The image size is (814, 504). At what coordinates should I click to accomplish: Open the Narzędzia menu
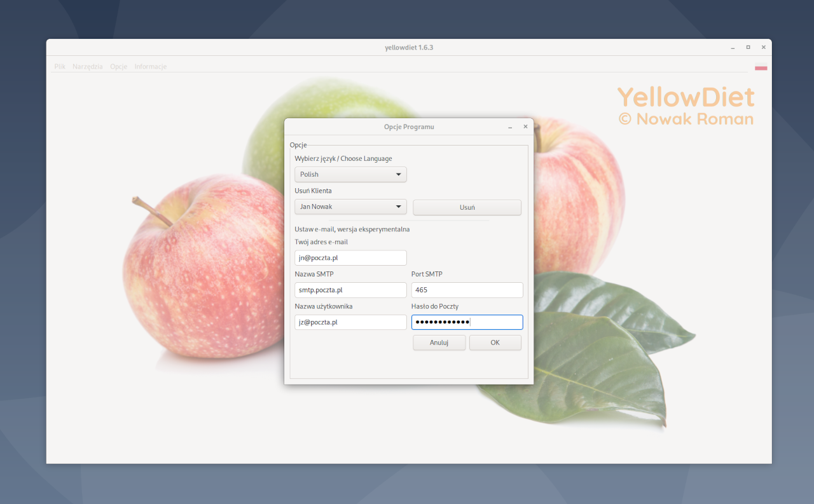tap(87, 66)
